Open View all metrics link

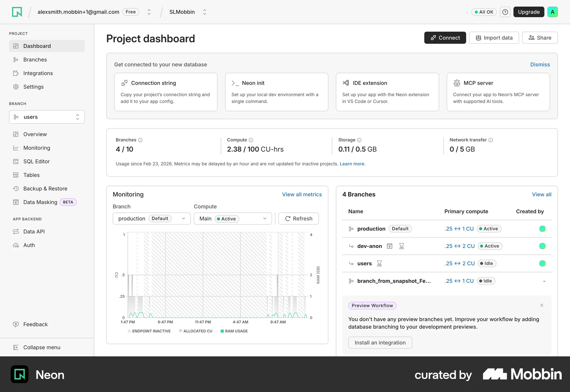(x=302, y=195)
